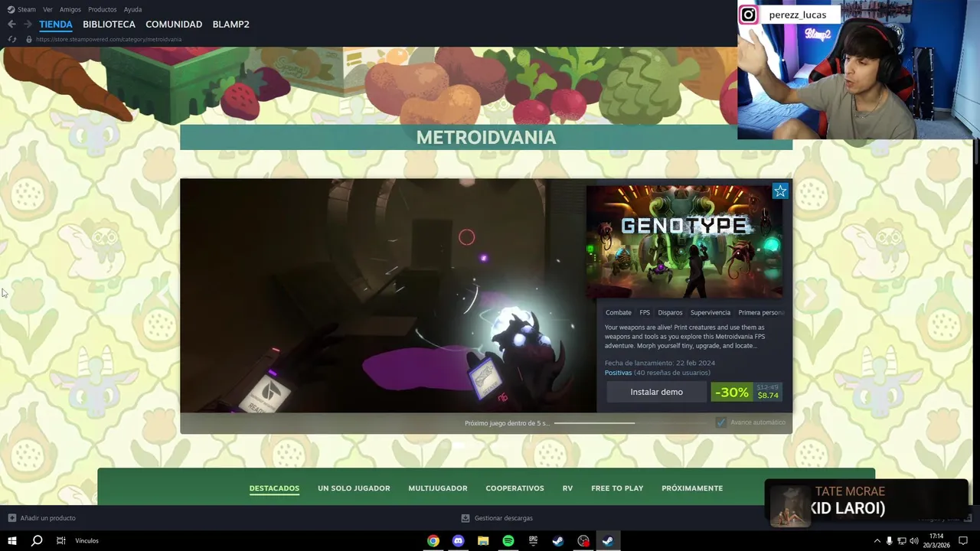Click the first Steam taskbar icon
This screenshot has height=551, width=980.
coord(558,541)
